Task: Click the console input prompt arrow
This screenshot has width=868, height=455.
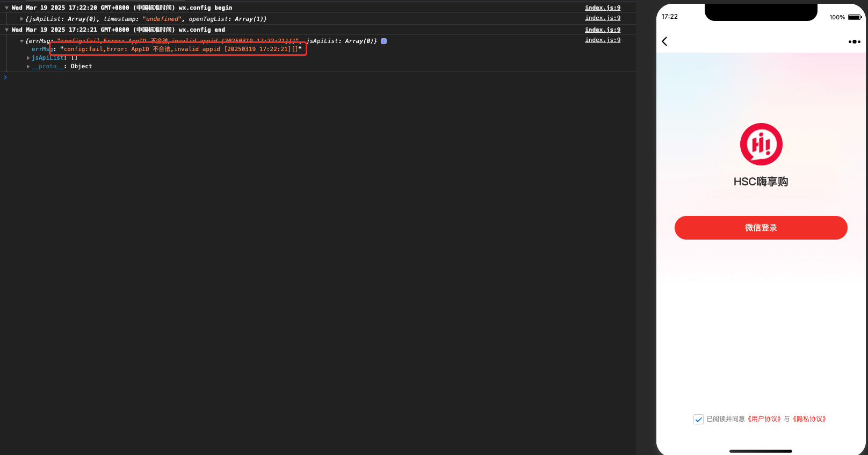Action: [x=5, y=77]
